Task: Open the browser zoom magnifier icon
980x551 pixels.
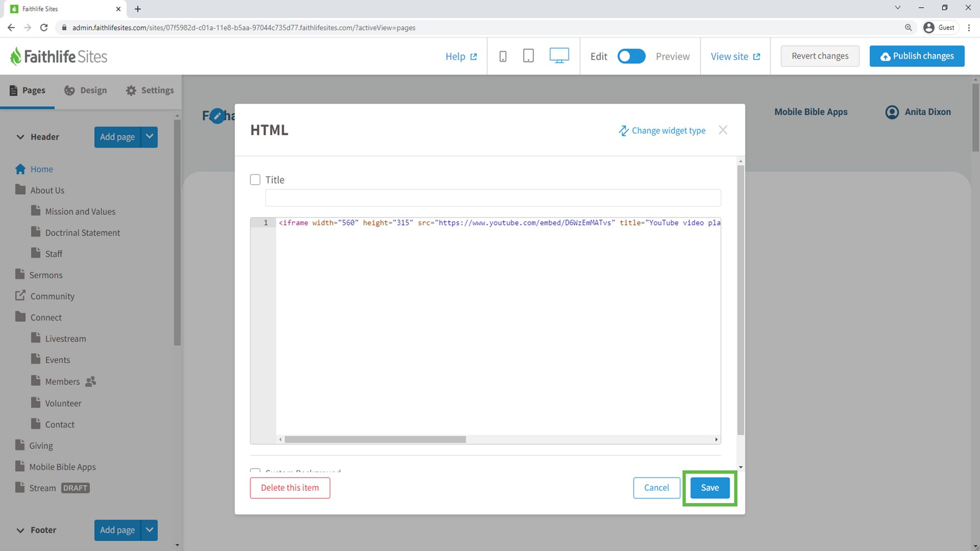Action: pyautogui.click(x=908, y=28)
